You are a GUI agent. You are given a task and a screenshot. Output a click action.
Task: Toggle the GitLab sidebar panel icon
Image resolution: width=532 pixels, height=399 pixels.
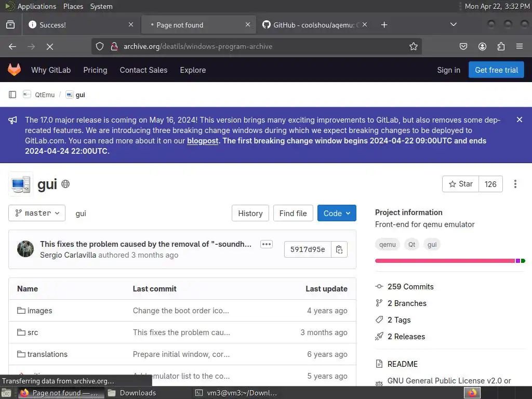(x=12, y=95)
